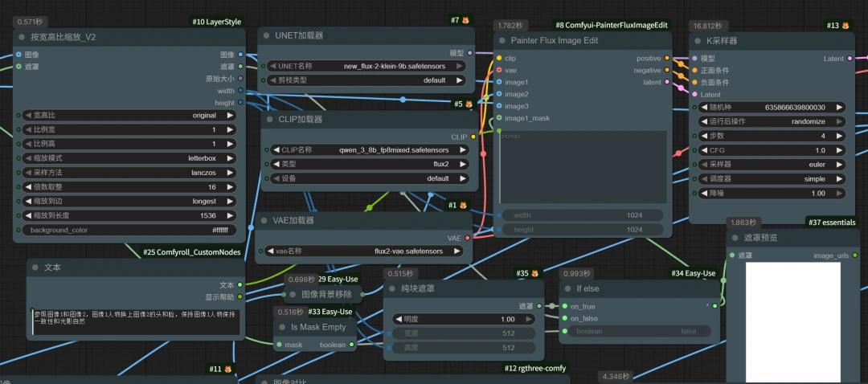Screen dimensions: 868x384
Task: Collapse the 按宽高比缩放_V2 node using its title dot
Action: 20,38
